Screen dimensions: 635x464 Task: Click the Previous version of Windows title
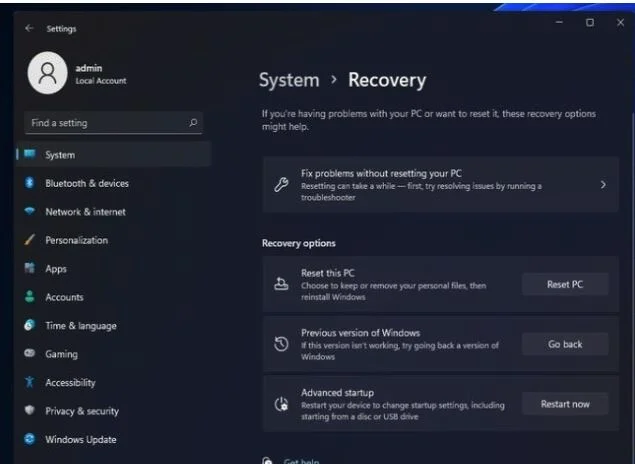(x=360, y=333)
